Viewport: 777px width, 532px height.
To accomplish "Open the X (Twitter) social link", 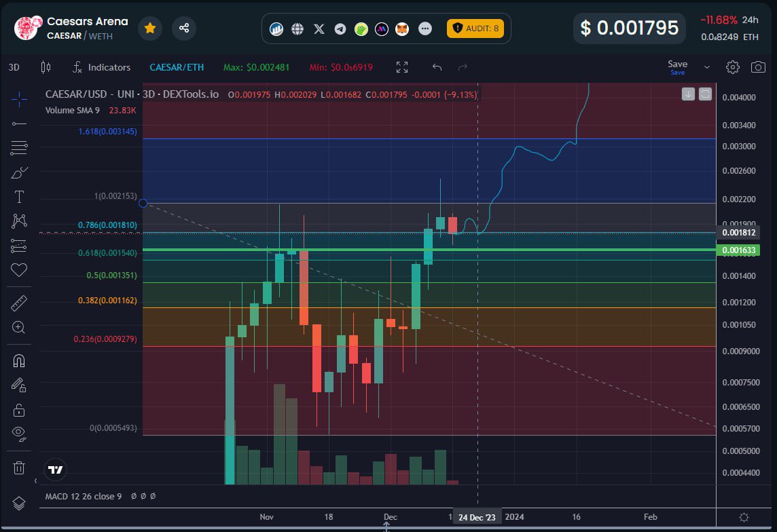I will [x=319, y=28].
